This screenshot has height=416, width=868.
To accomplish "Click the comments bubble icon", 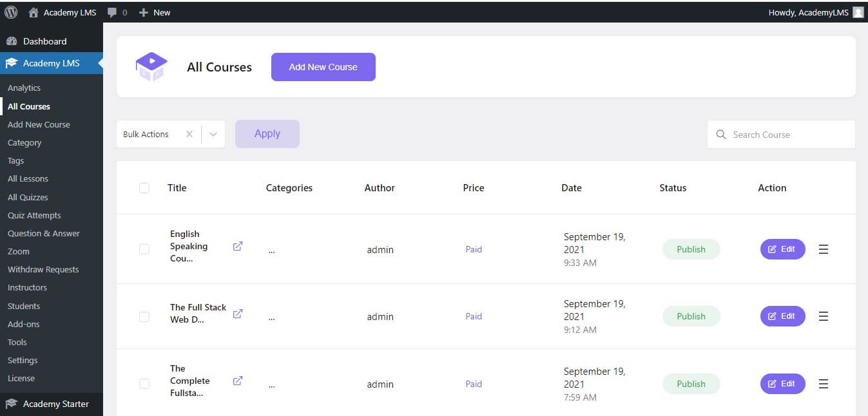I will (x=112, y=12).
